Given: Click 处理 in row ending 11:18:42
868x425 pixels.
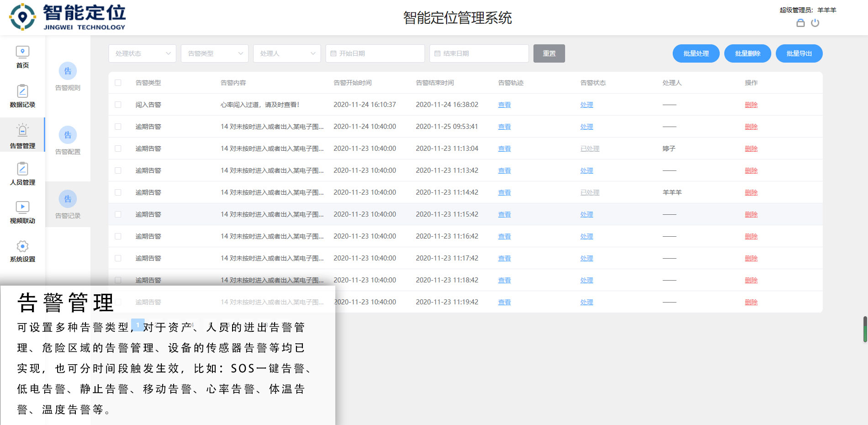Looking at the screenshot, I should click(587, 280).
